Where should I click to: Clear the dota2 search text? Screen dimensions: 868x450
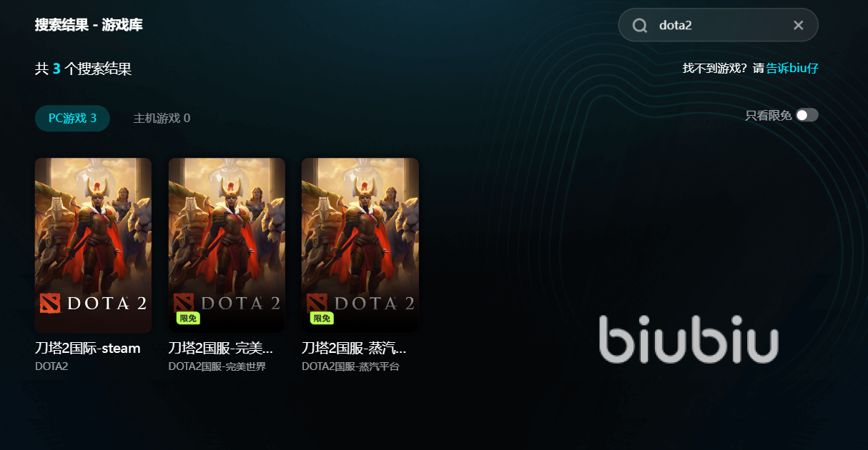coord(799,26)
